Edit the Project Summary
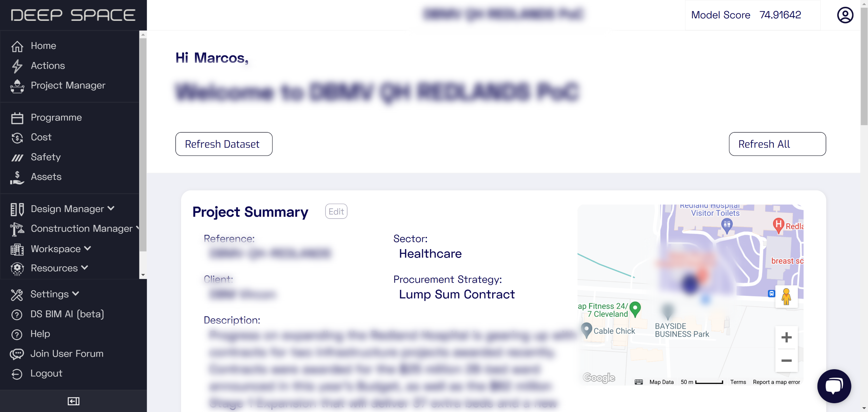The width and height of the screenshot is (868, 412). (336, 211)
